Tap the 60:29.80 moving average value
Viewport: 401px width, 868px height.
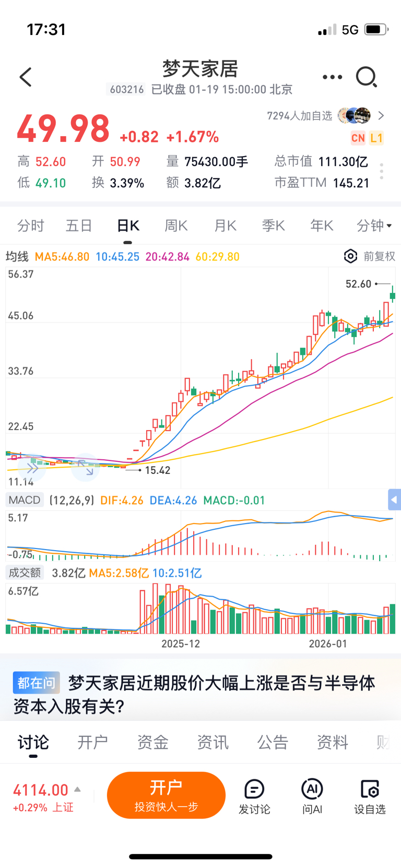pyautogui.click(x=218, y=256)
